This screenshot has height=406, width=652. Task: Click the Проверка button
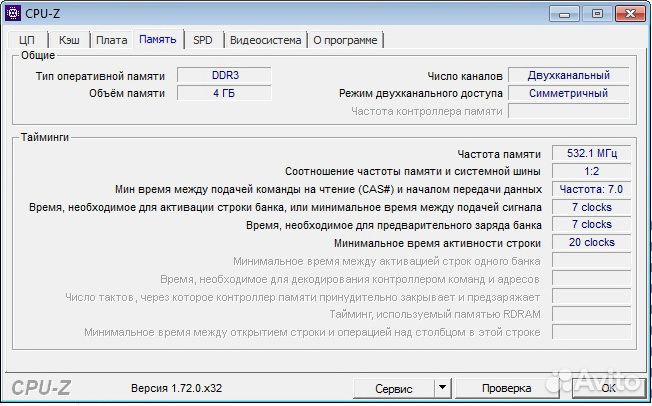[506, 389]
